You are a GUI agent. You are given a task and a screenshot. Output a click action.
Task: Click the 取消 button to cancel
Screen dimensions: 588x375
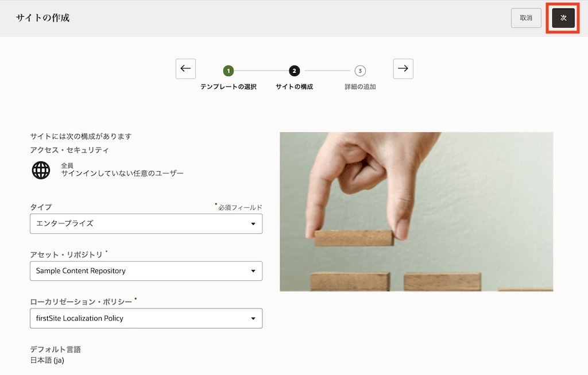(525, 18)
